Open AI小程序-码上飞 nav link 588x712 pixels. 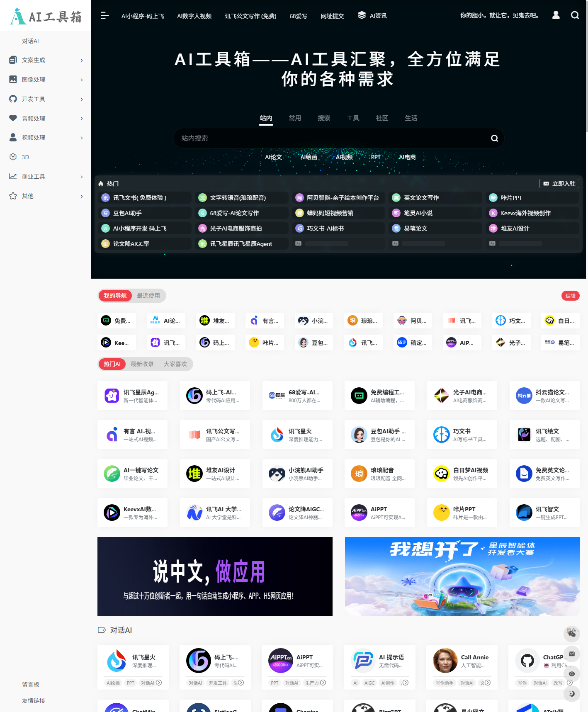pyautogui.click(x=143, y=16)
